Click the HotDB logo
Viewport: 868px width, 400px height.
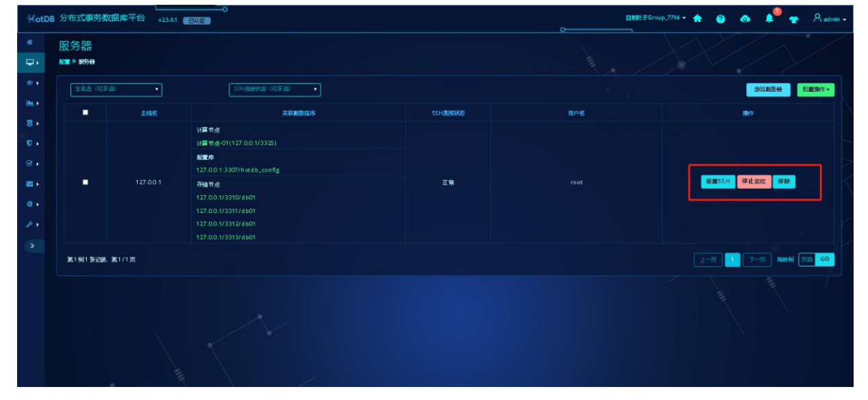pos(40,18)
